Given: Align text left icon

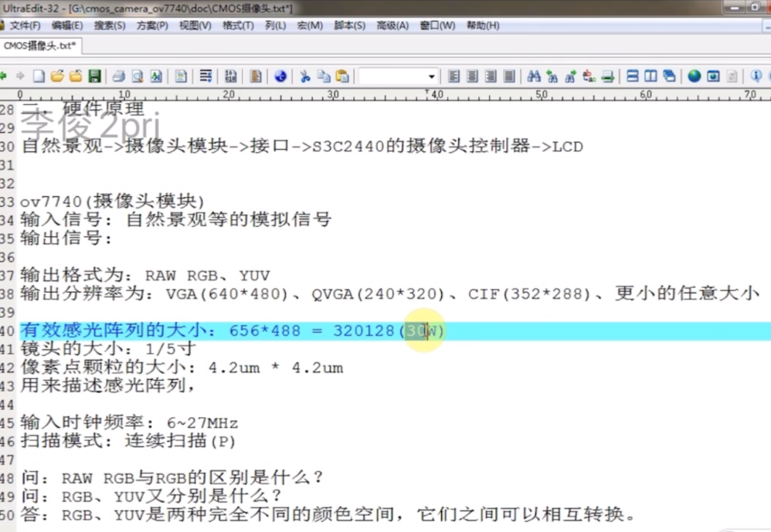Looking at the screenshot, I should point(453,76).
